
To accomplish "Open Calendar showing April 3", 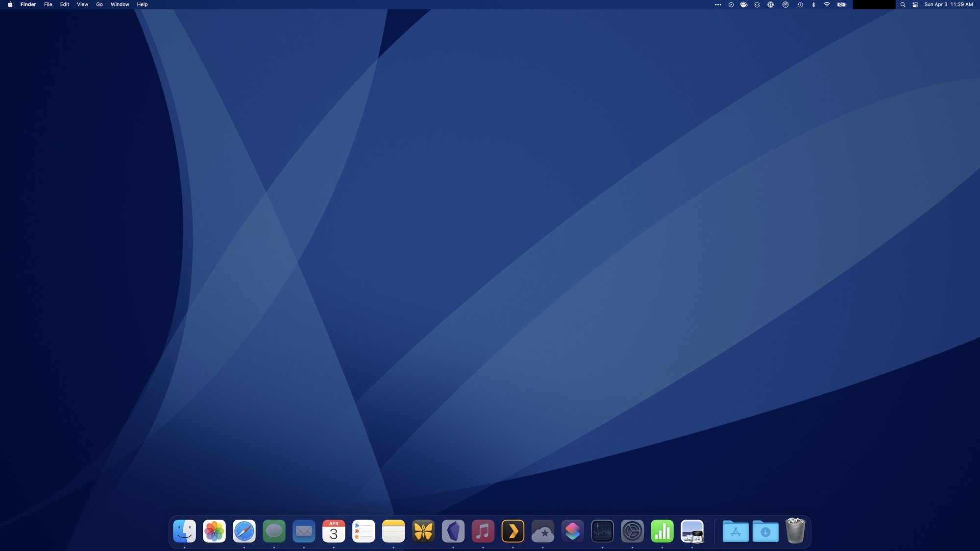I will click(334, 531).
